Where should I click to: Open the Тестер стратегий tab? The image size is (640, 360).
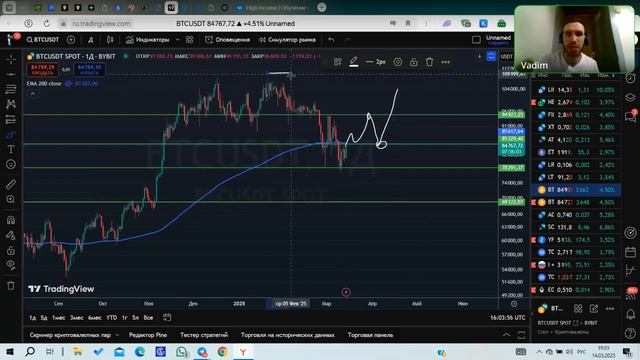click(204, 335)
